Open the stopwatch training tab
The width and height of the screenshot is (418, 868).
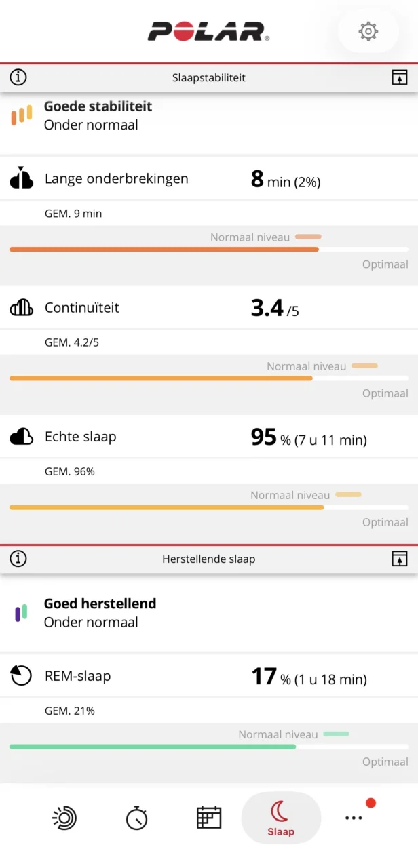tap(136, 817)
